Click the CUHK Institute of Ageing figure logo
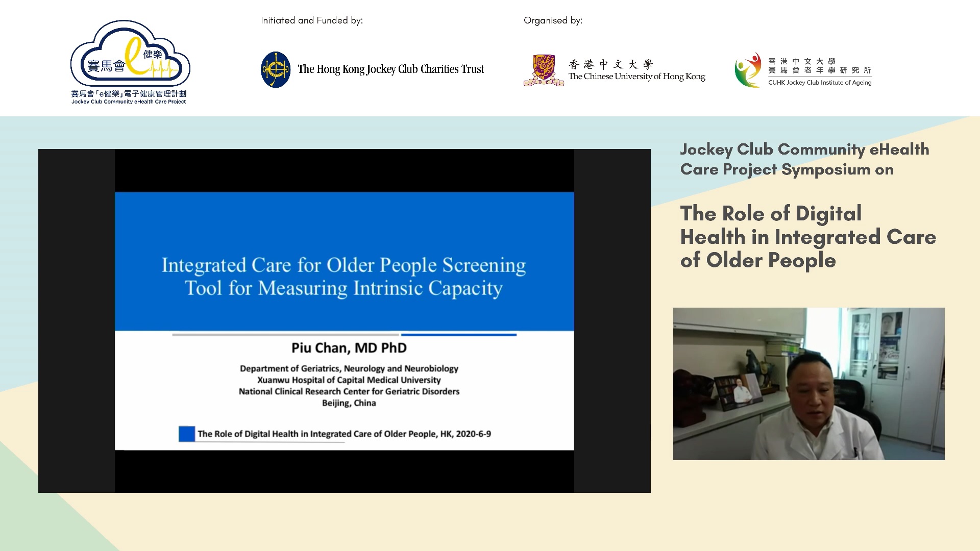The image size is (980, 551). [x=748, y=70]
